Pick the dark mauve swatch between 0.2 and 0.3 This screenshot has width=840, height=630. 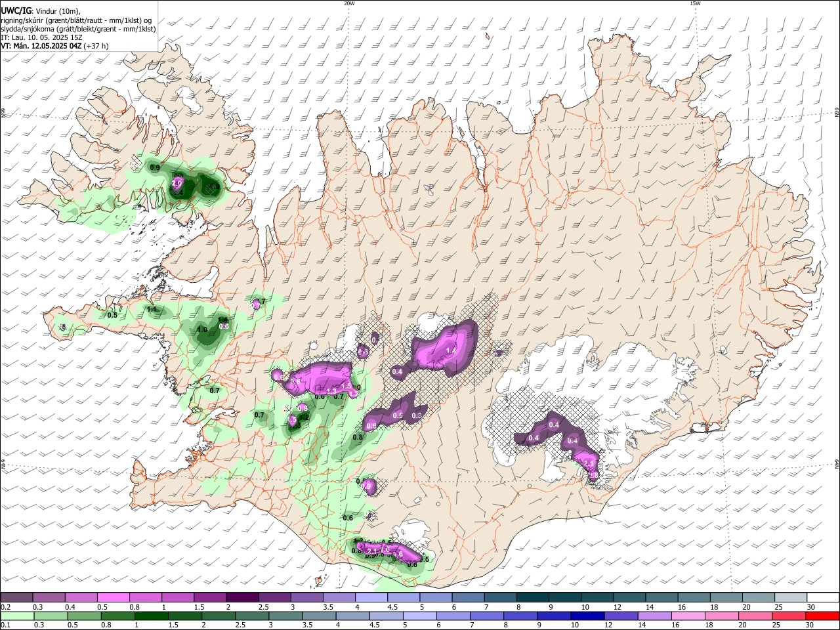tap(16, 597)
